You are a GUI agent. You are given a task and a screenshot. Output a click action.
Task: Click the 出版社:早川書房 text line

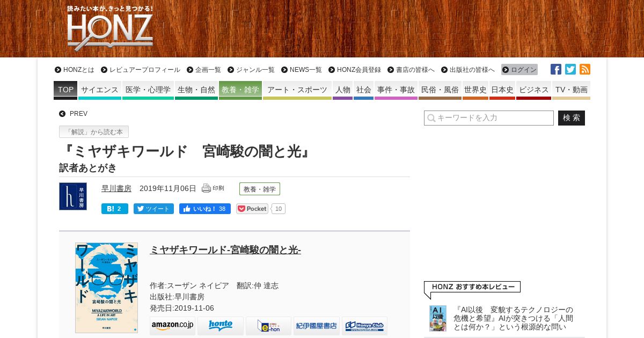pos(177,297)
